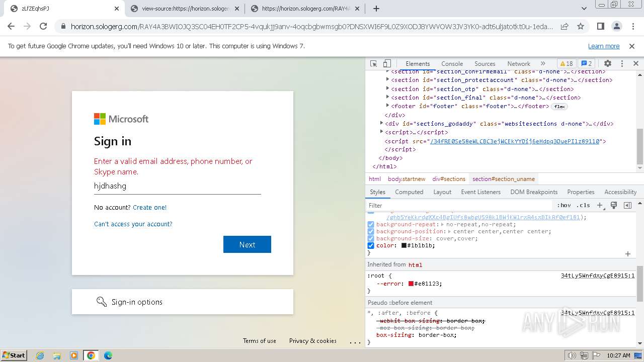Open Microsoft Edge from the taskbar
Screen dimensions: 644x362
tap(108, 355)
